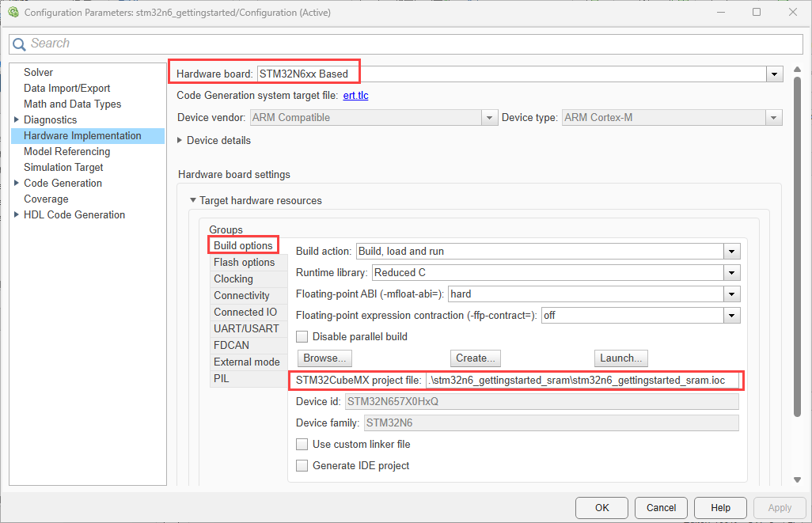Open the ert.tlc link
Image resolution: width=812 pixels, height=523 pixels.
click(x=356, y=95)
